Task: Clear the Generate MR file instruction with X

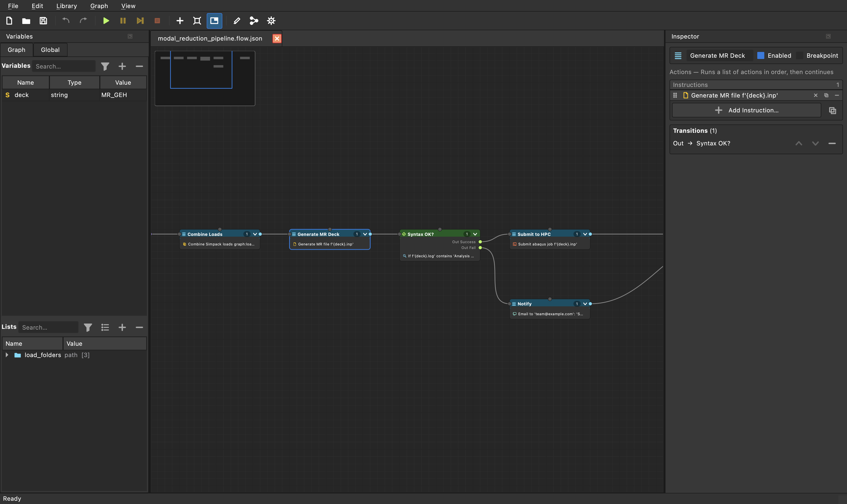Action: coord(816,96)
